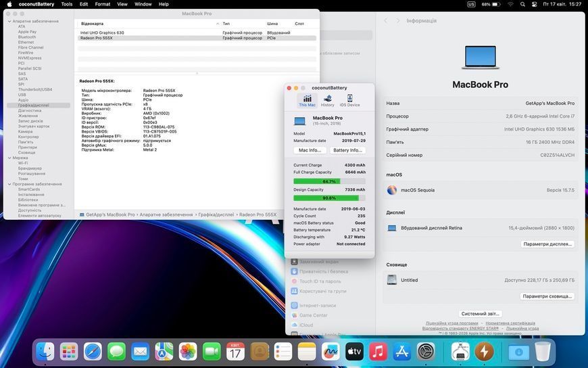Open Finder from the Dock
Screen dimensions: 588x368
coord(45,352)
